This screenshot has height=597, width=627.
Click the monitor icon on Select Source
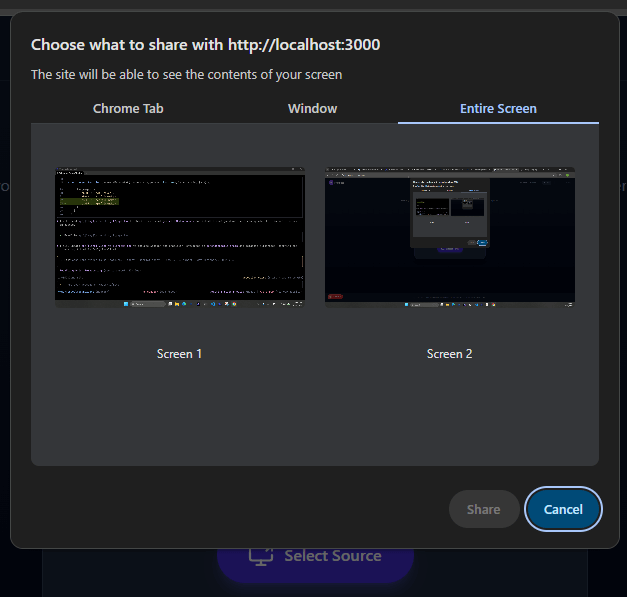click(x=261, y=557)
